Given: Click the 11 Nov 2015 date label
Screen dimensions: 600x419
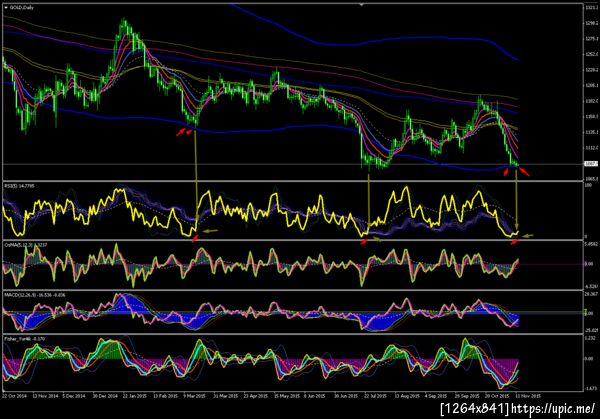Looking at the screenshot, I should 528,396.
